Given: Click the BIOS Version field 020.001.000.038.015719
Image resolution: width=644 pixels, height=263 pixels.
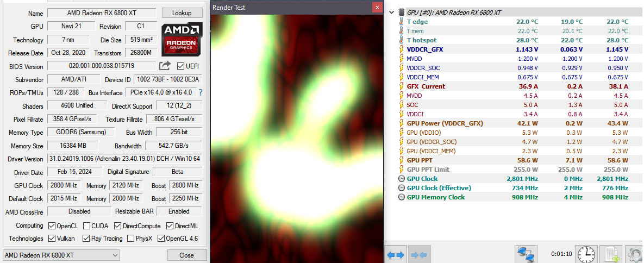Looking at the screenshot, I should coord(102,66).
